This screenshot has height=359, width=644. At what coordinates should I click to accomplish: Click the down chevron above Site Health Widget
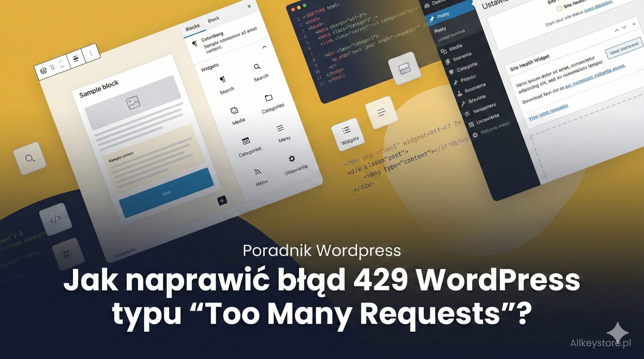(x=624, y=27)
